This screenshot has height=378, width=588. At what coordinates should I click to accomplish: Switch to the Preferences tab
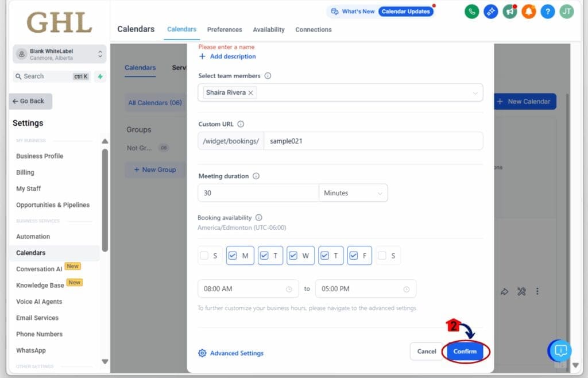[x=225, y=30]
